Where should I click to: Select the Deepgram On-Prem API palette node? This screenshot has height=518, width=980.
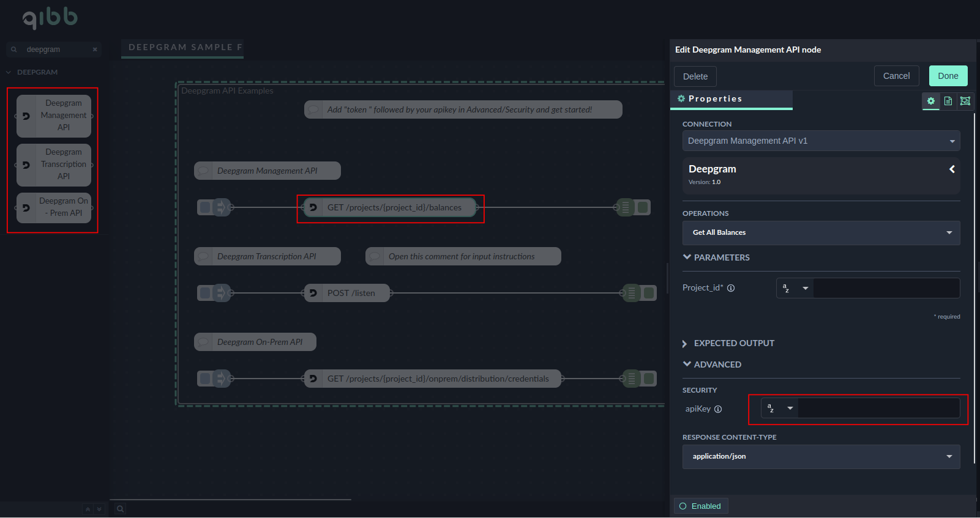[54, 207]
